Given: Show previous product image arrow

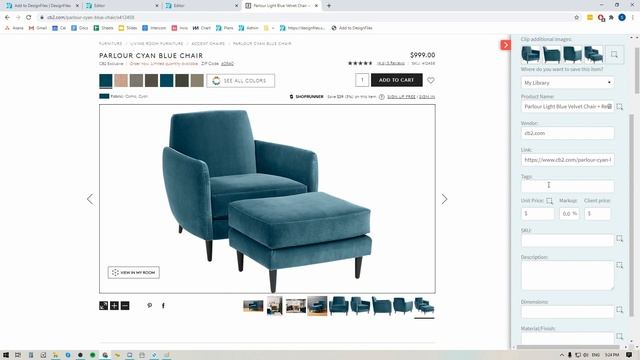Looking at the screenshot, I should click(x=90, y=199).
